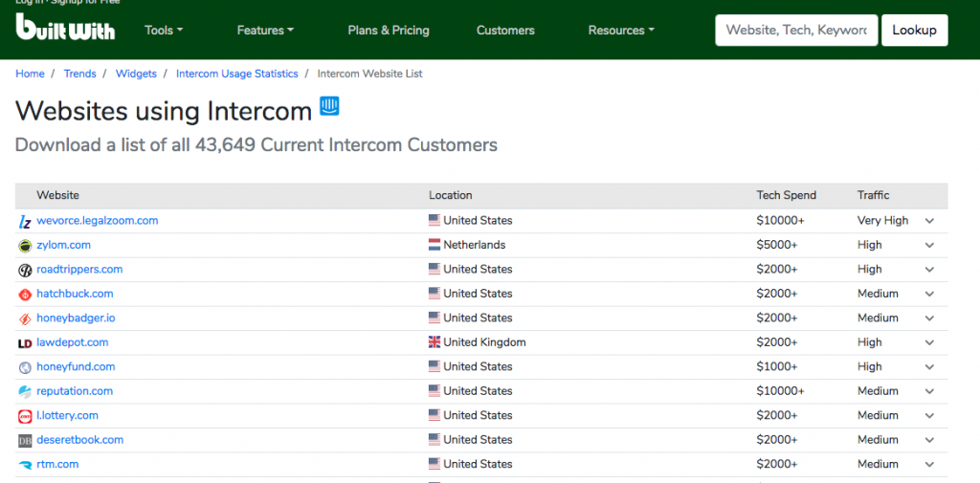The height and width of the screenshot is (483, 980).
Task: Click the US flag in hatchbuck.com row
Action: coord(434,294)
